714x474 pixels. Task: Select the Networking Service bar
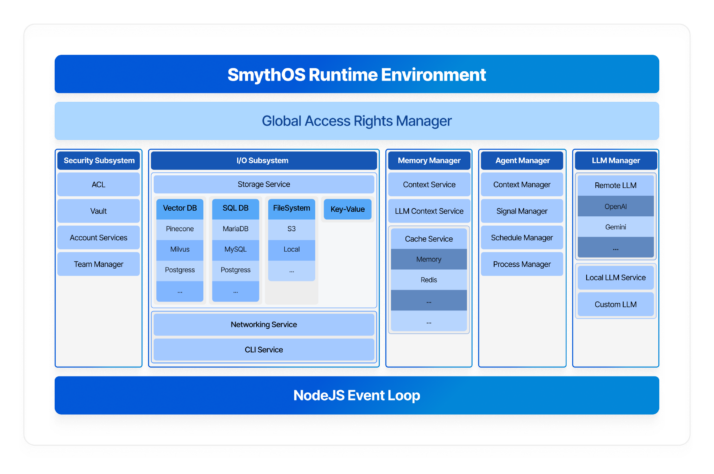(264, 324)
